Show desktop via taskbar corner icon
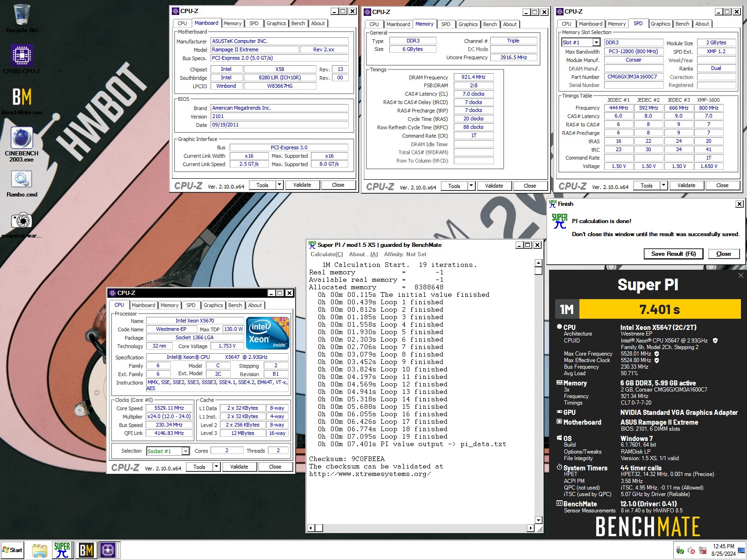 pyautogui.click(x=741, y=551)
